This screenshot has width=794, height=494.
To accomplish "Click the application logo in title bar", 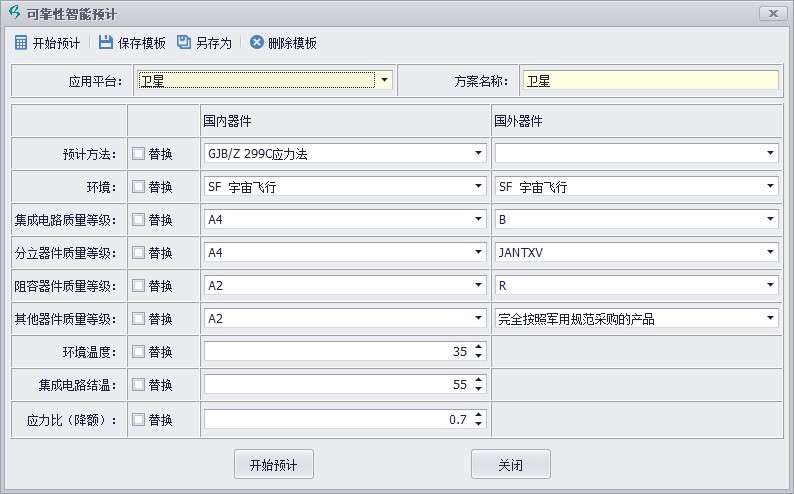I will tap(14, 13).
